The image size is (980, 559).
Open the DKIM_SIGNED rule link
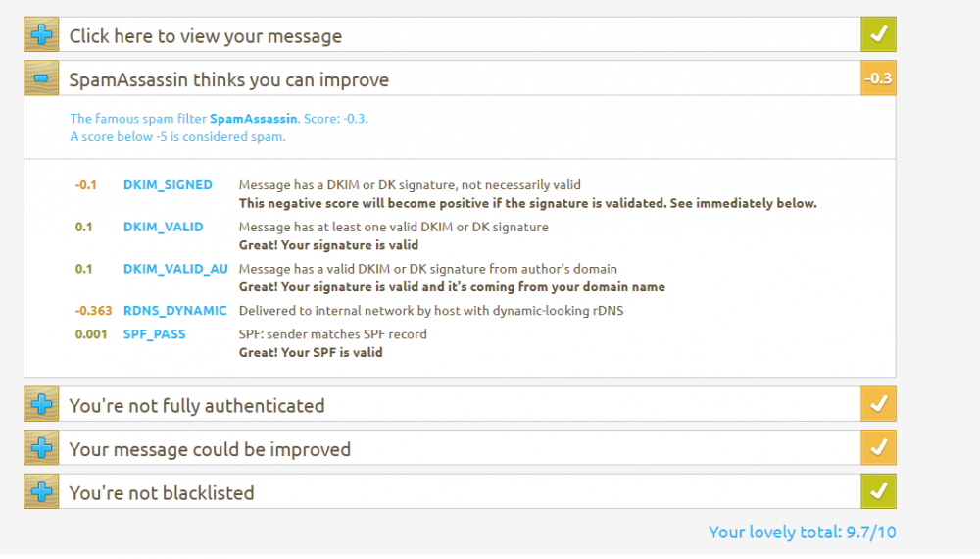(x=168, y=185)
